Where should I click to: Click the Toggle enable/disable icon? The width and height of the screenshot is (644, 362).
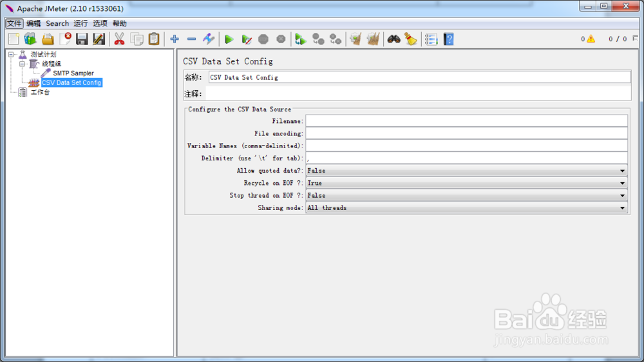tap(209, 39)
